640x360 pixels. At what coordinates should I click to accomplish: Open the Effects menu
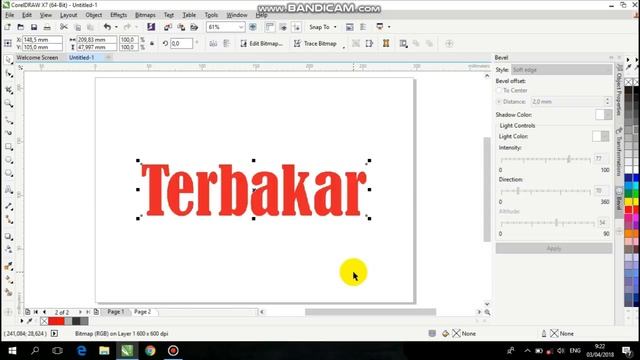point(118,15)
